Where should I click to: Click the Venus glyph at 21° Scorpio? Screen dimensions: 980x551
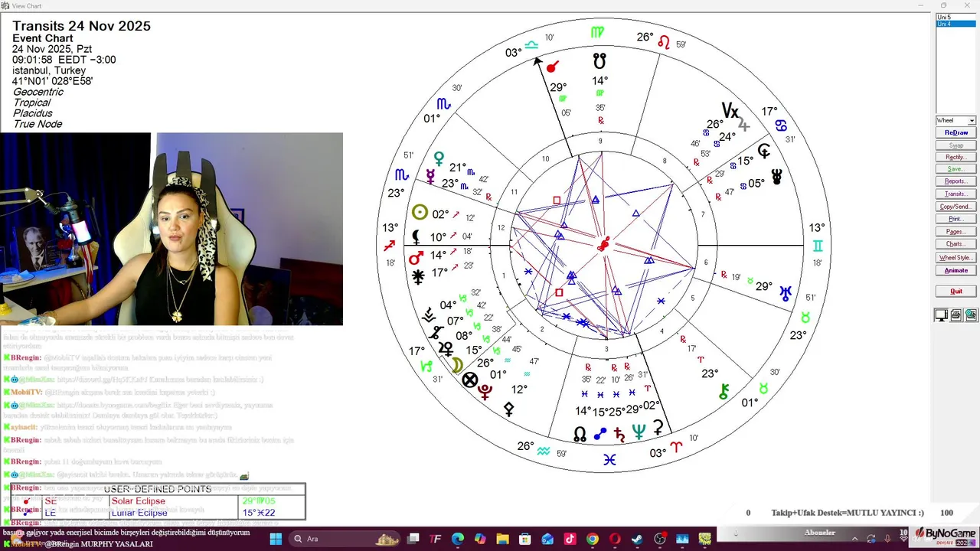click(439, 159)
